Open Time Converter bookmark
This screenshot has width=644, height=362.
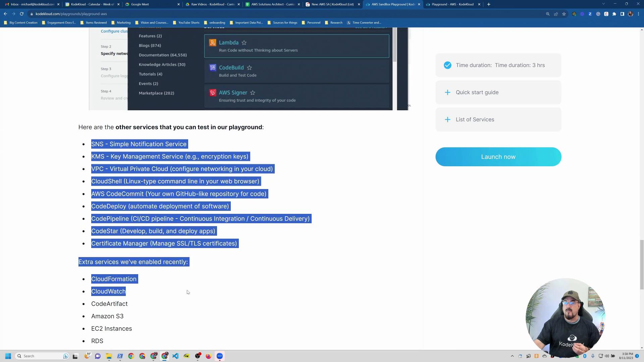tap(364, 23)
